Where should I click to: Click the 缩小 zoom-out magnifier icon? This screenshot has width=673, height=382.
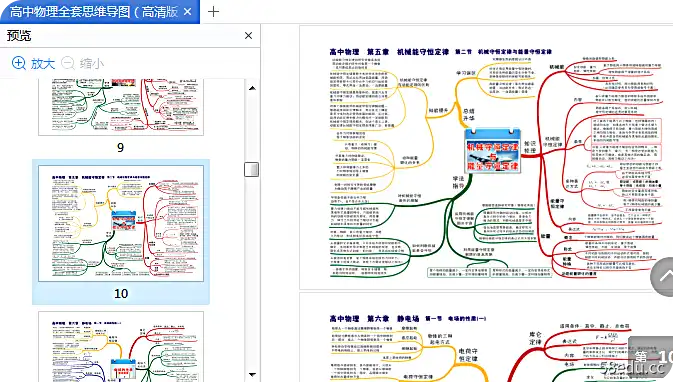(x=68, y=63)
